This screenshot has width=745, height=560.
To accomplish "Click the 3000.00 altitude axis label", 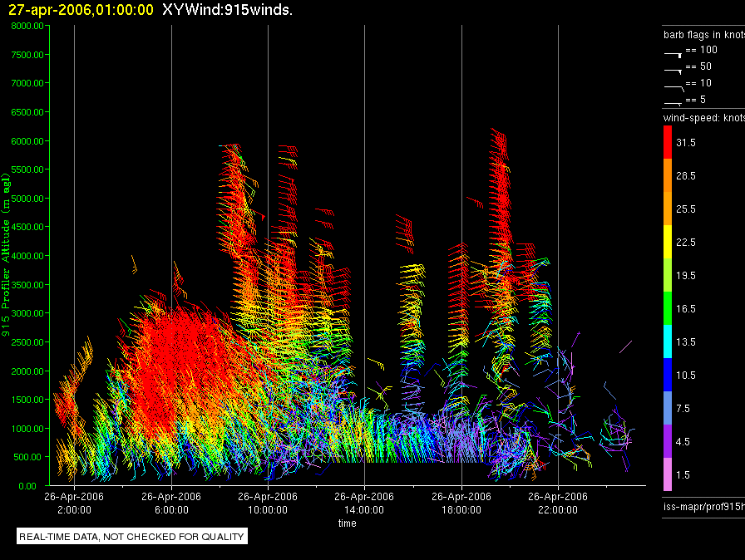I will click(27, 313).
